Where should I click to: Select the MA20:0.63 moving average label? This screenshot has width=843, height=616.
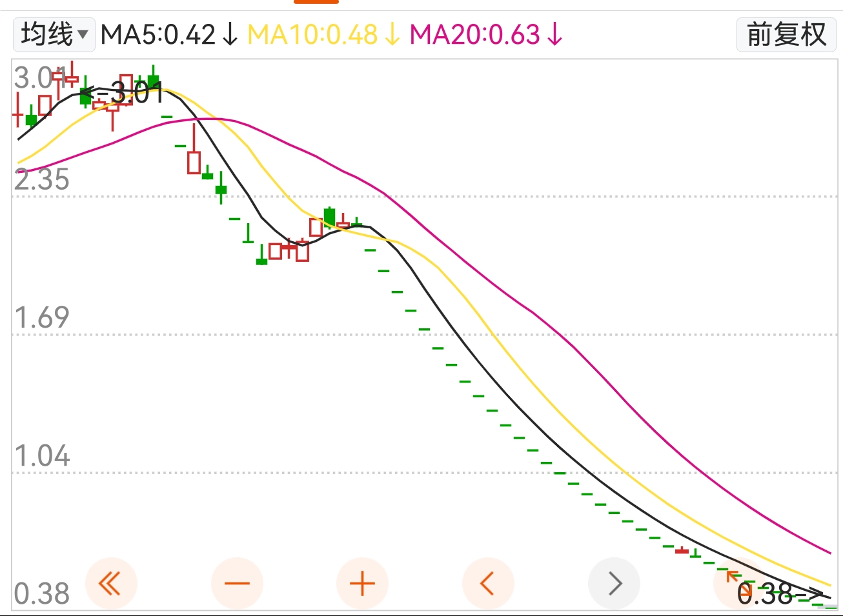487,35
